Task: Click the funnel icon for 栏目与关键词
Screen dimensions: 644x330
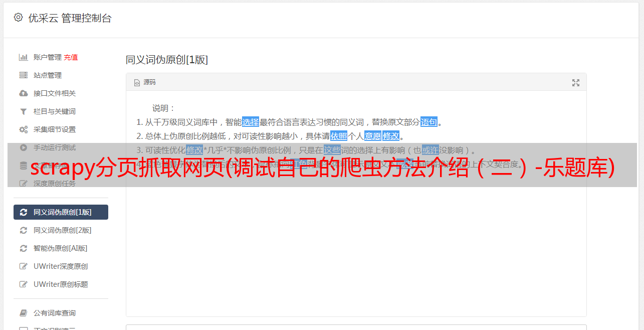Action: point(23,111)
